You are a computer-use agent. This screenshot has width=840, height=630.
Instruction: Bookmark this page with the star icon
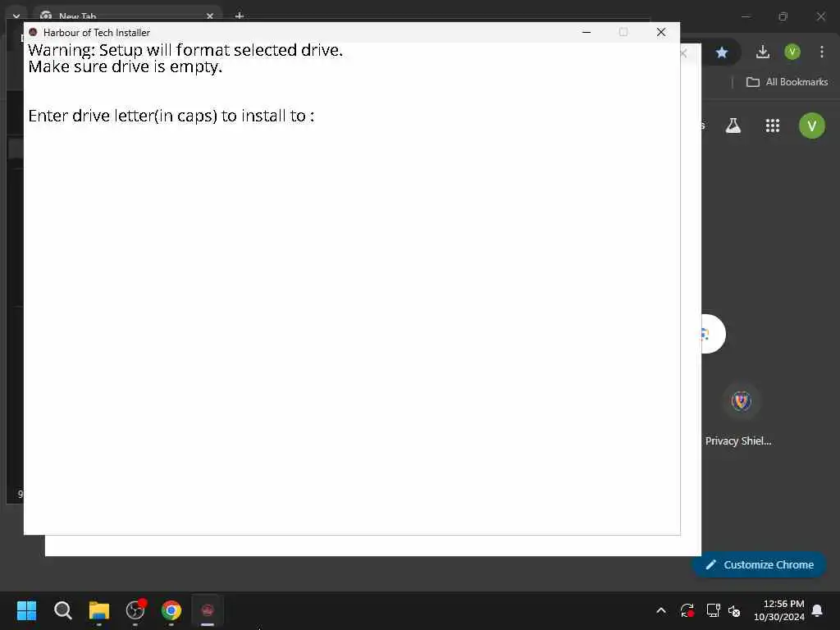coord(722,52)
